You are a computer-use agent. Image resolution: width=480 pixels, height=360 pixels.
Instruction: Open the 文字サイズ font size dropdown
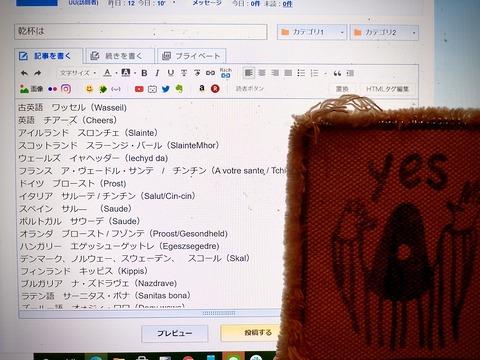[78, 73]
